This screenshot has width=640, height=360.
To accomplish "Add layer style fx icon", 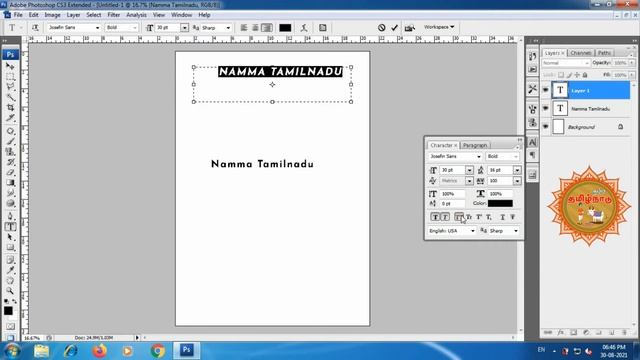I will click(561, 333).
